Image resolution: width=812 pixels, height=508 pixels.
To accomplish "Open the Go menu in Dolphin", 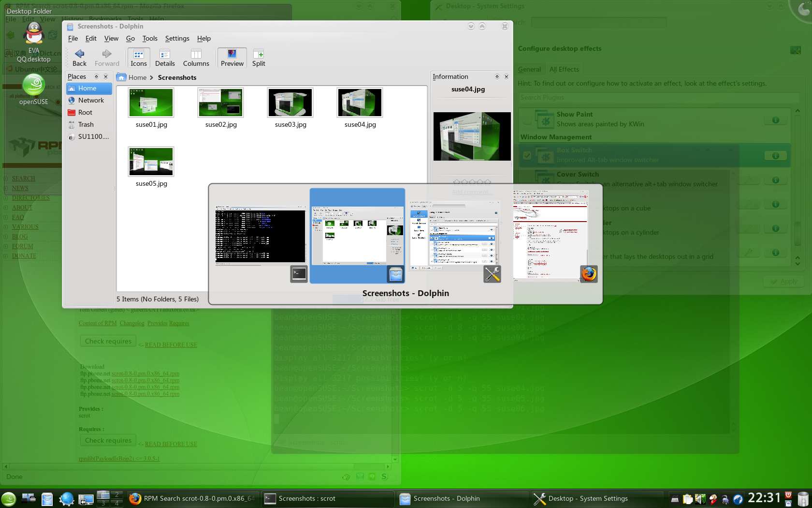I will (130, 38).
